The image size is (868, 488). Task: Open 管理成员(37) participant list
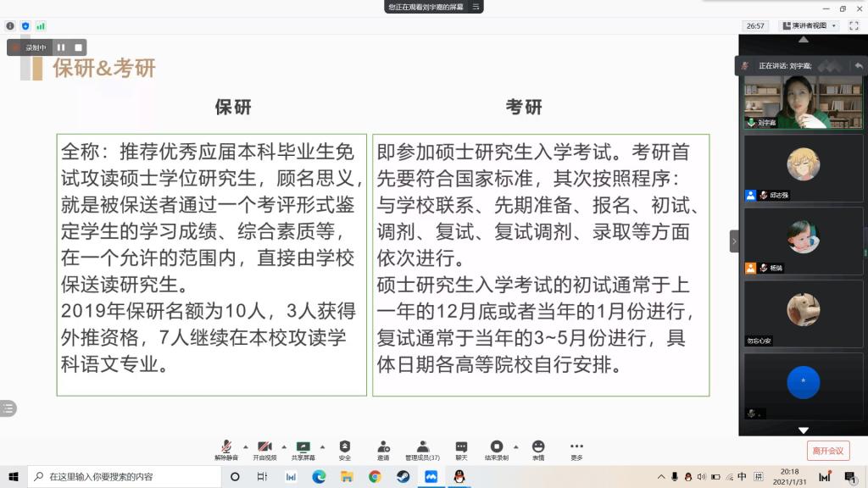(422, 449)
